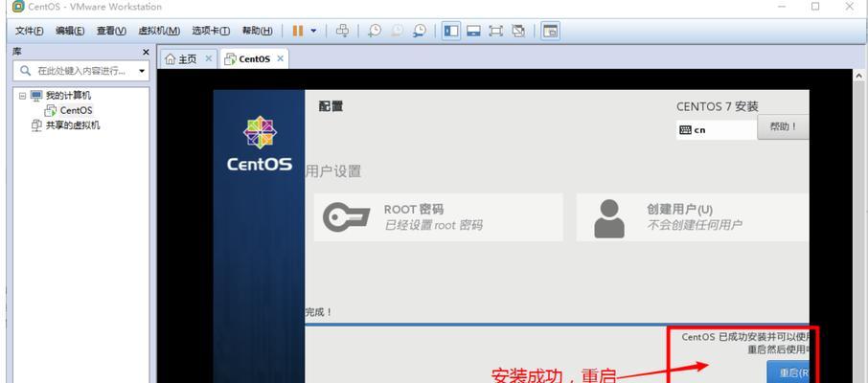Open the 编辑(E) menu
Screen dimensions: 868x383
70,31
